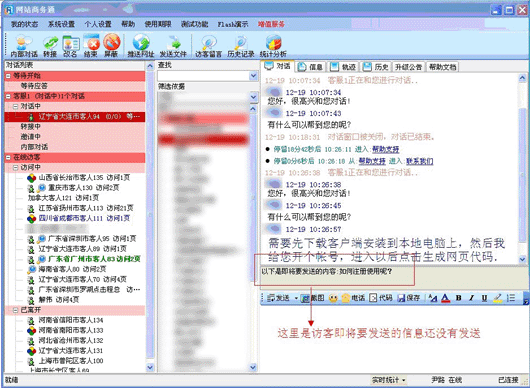
Task: Open the 系统设置 menu
Action: 61,24
